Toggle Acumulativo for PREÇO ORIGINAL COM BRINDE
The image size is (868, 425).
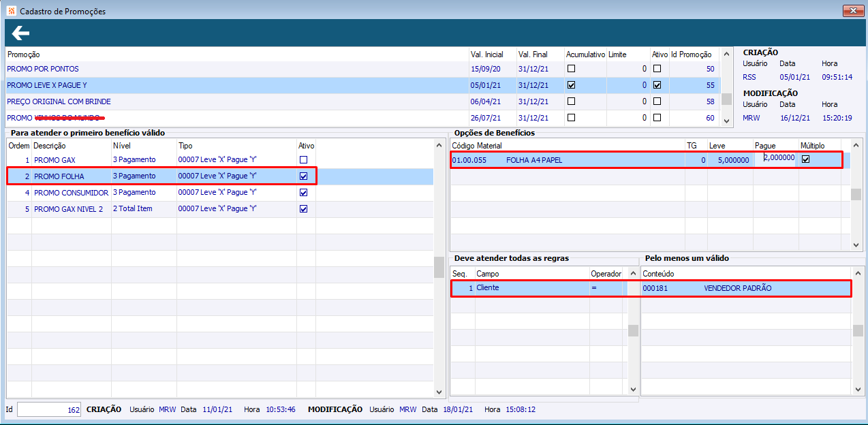(x=572, y=101)
